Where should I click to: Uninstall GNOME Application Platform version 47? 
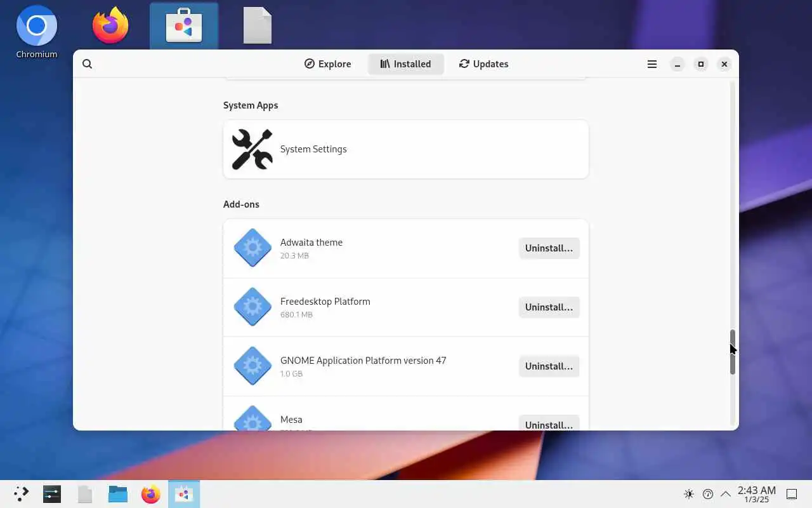pos(549,366)
